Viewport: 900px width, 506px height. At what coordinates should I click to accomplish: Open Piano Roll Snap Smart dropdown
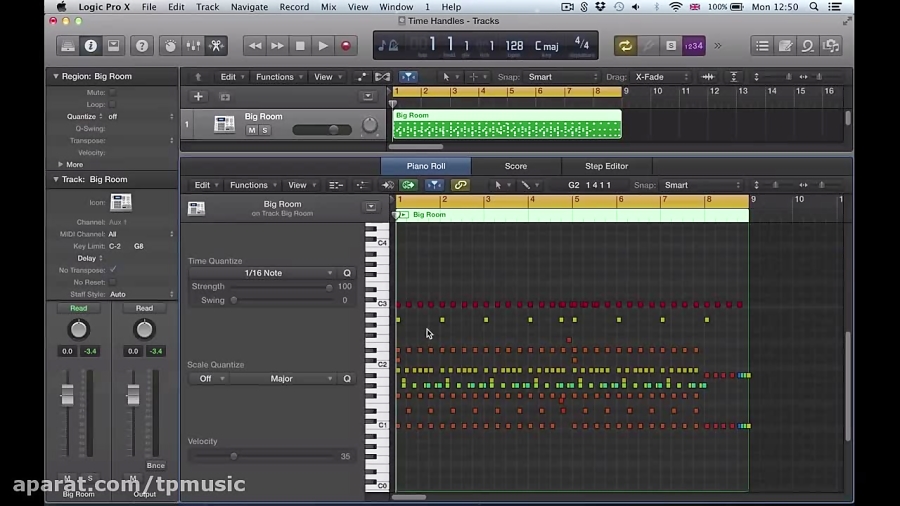coord(701,185)
